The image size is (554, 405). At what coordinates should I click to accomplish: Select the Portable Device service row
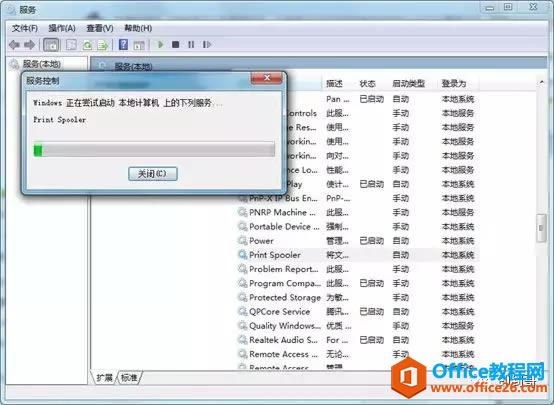pyautogui.click(x=358, y=227)
